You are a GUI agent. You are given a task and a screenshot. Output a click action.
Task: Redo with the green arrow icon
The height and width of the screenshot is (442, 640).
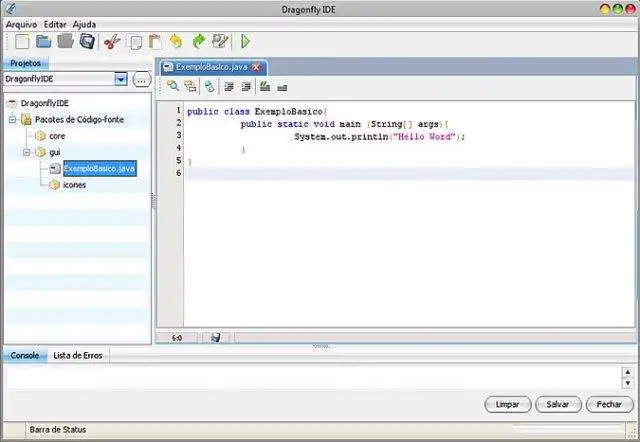point(199,42)
